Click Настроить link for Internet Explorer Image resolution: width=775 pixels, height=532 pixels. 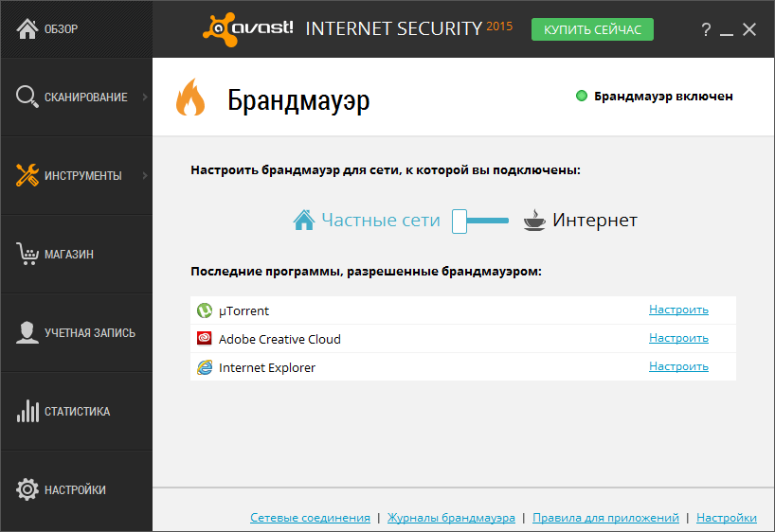click(x=678, y=366)
